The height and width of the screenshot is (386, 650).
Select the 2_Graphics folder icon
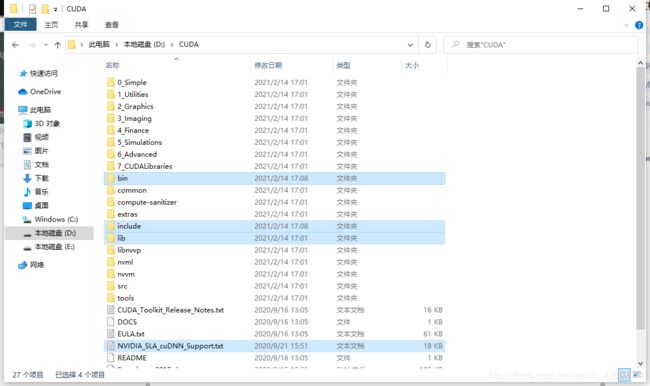[x=111, y=106]
